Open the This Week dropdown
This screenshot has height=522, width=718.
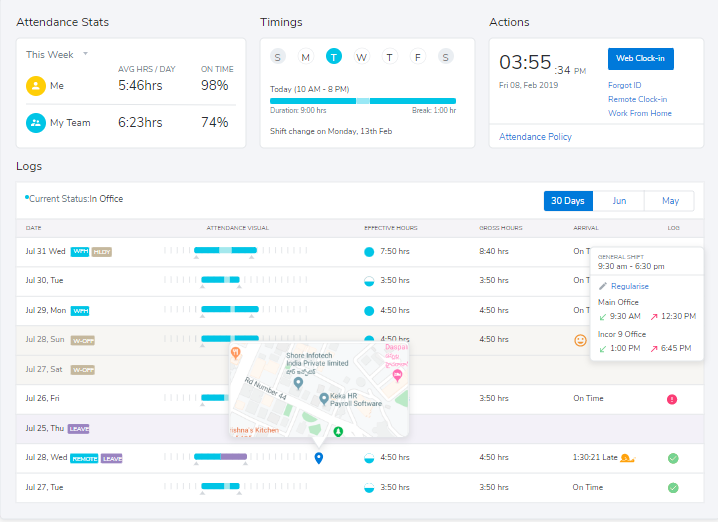(57, 54)
